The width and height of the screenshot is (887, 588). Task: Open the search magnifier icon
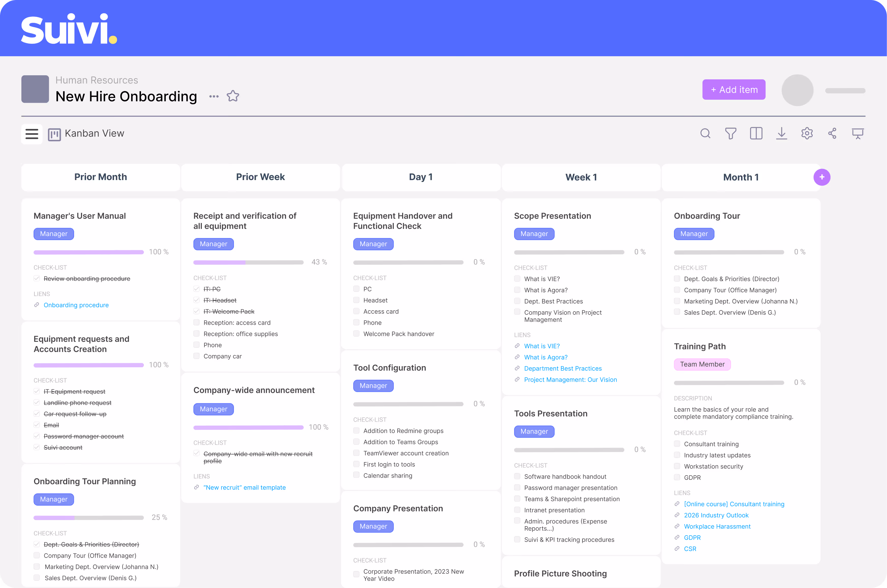[x=705, y=134]
